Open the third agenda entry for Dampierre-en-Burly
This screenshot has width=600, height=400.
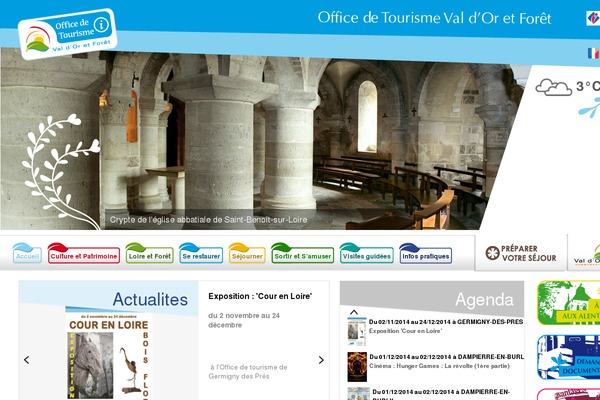(441, 394)
